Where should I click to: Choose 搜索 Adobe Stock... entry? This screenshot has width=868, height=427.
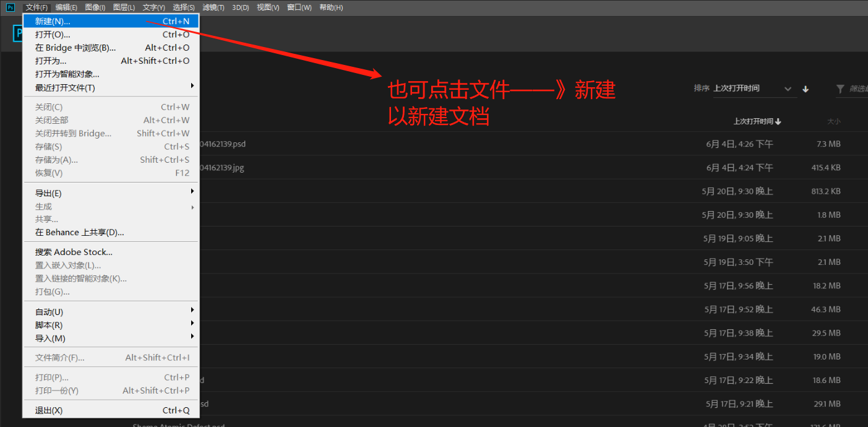tap(111, 252)
